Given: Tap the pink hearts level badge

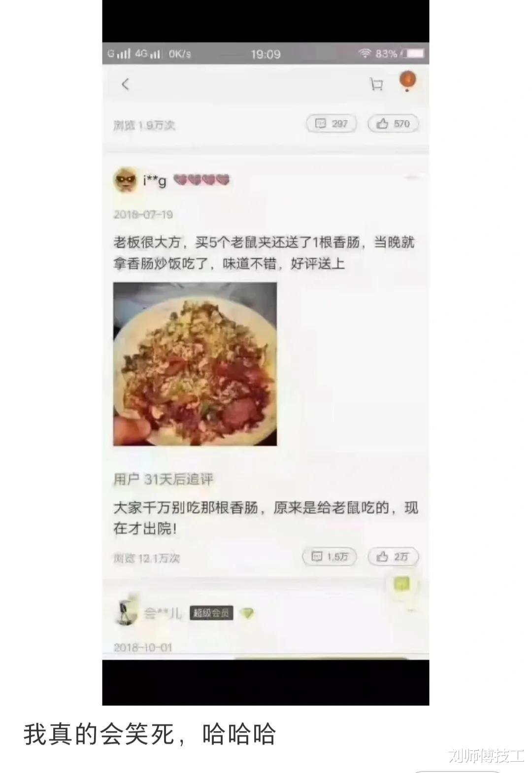Looking at the screenshot, I should click(x=201, y=180).
